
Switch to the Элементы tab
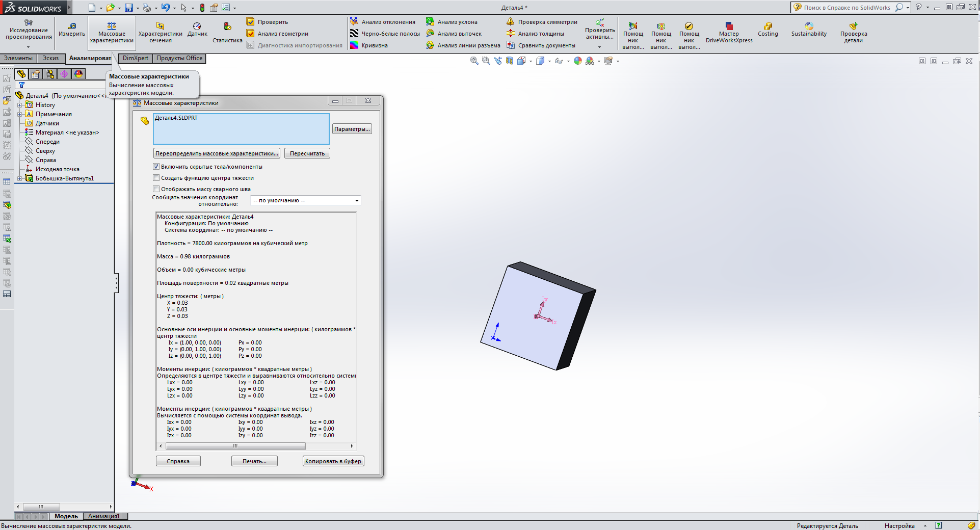18,58
